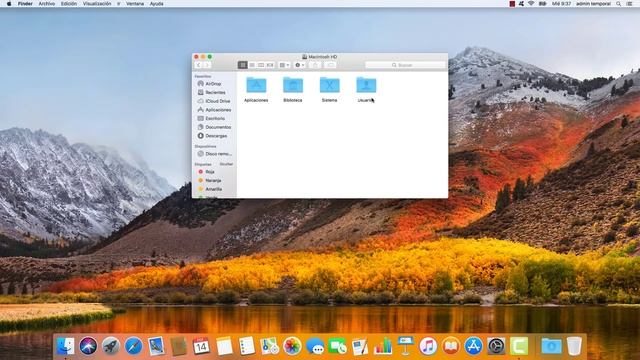Switch to icon view in Finder
This screenshot has height=360, width=640.
(x=242, y=65)
